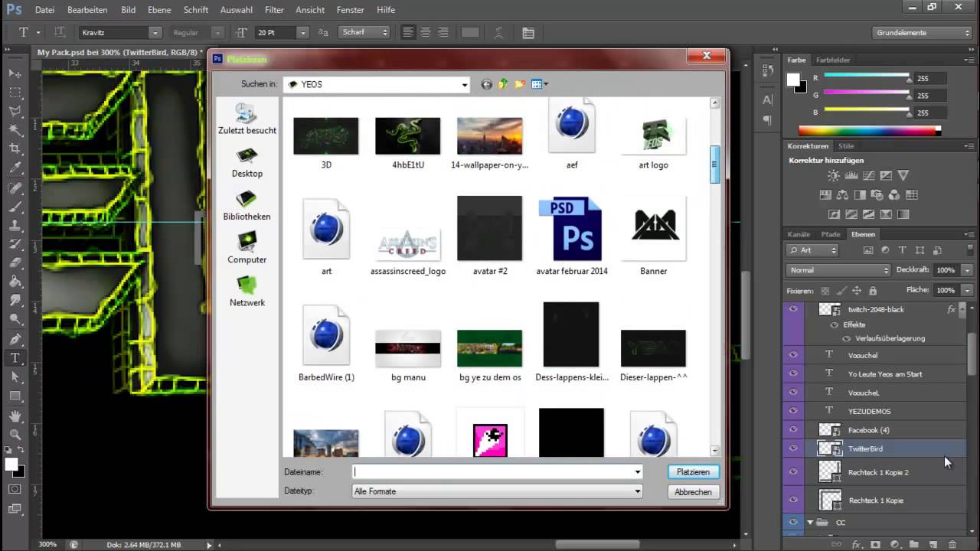Hide the Verlaufsüberlagerung effect
This screenshot has height=551, width=980.
click(x=847, y=338)
